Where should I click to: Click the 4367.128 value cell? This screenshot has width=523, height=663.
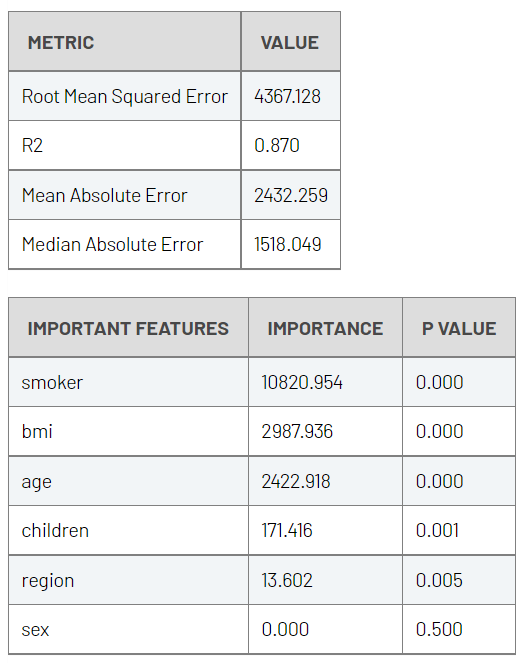pos(290,96)
